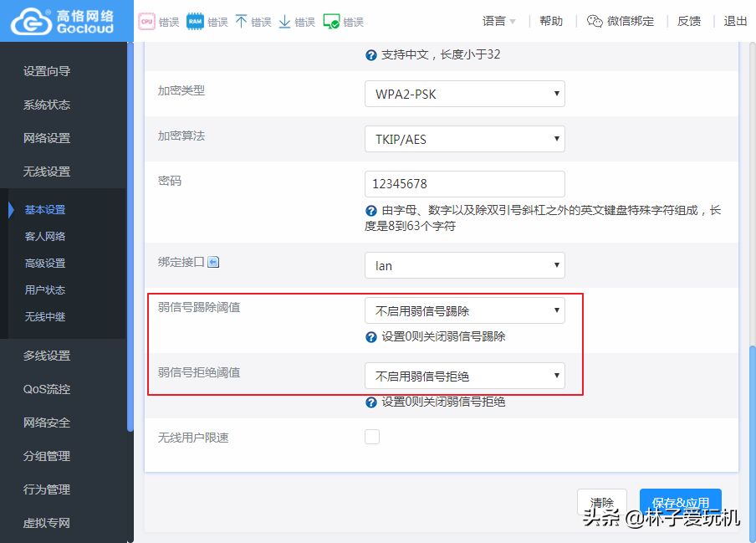
Task: Select 用户状态 submenu item
Action: click(45, 289)
